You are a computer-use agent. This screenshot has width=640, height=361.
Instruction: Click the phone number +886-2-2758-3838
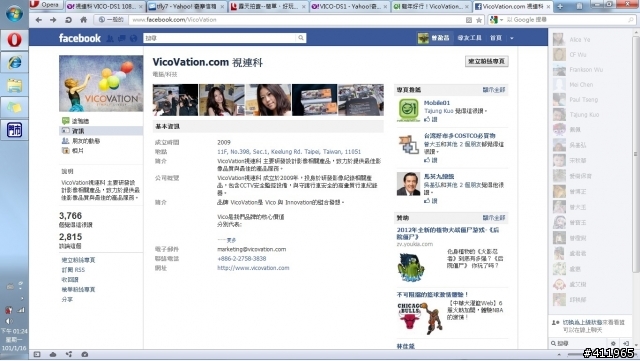pyautogui.click(x=242, y=258)
